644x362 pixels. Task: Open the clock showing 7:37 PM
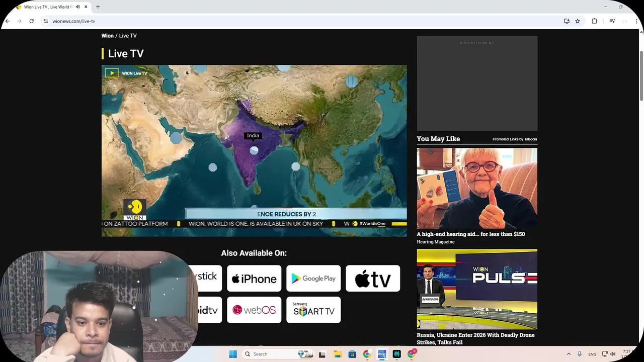point(627,354)
